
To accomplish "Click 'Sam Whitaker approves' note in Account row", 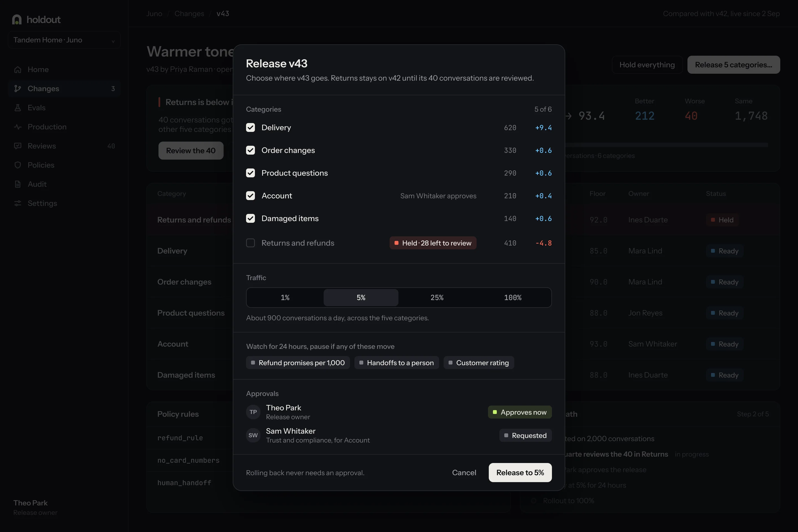I will click(x=438, y=196).
